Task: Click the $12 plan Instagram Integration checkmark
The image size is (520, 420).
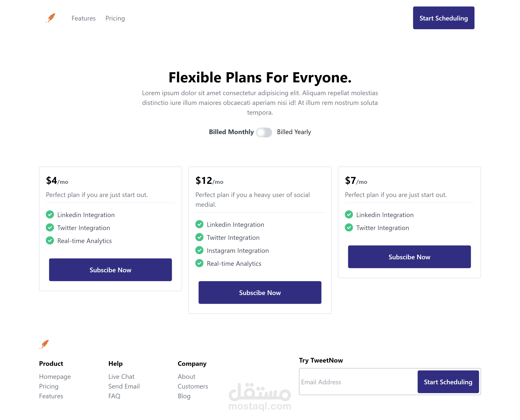Action: click(199, 250)
